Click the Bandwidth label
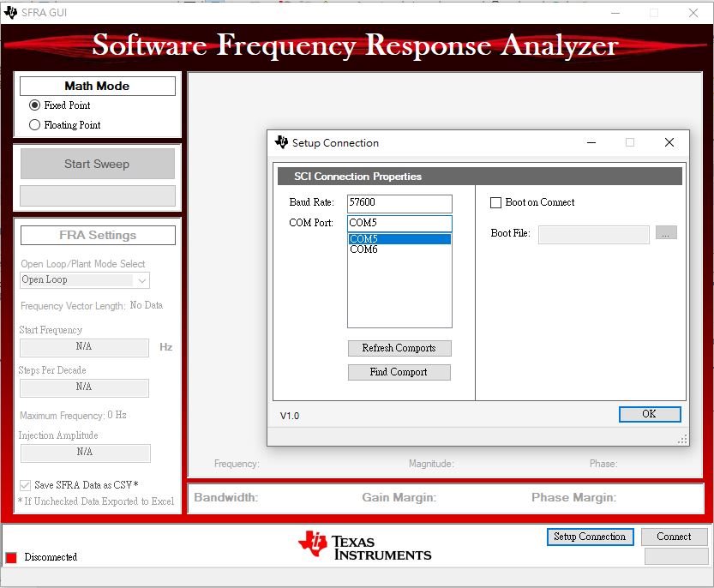 pyautogui.click(x=226, y=497)
